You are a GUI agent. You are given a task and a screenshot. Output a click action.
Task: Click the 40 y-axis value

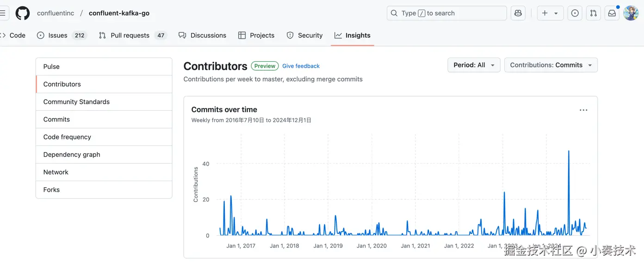point(206,164)
